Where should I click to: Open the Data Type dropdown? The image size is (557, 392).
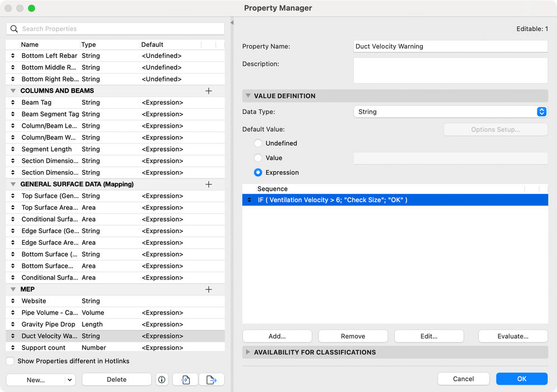click(x=450, y=112)
